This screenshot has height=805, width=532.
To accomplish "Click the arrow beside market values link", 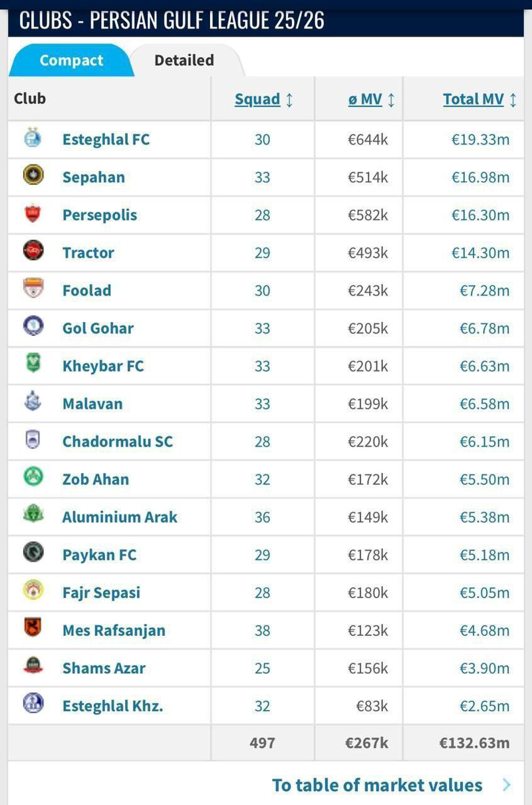I will (507, 785).
